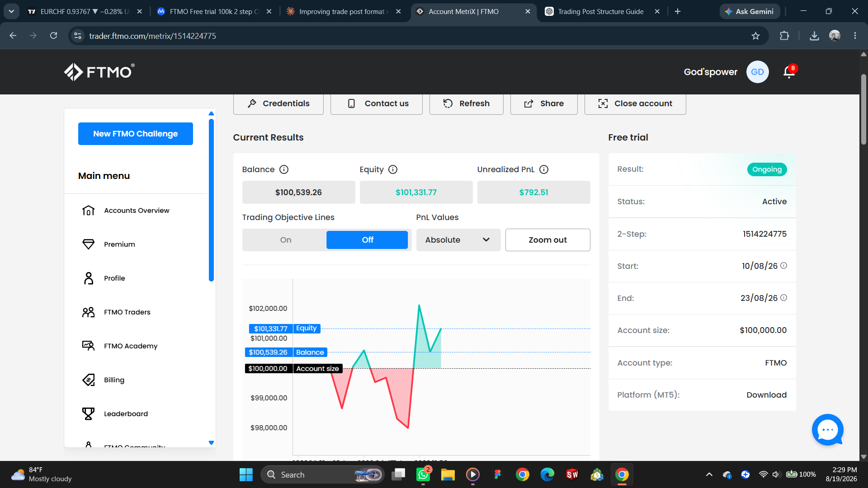Show Unrealized PnL info icon
The image size is (868, 488).
pyautogui.click(x=544, y=169)
